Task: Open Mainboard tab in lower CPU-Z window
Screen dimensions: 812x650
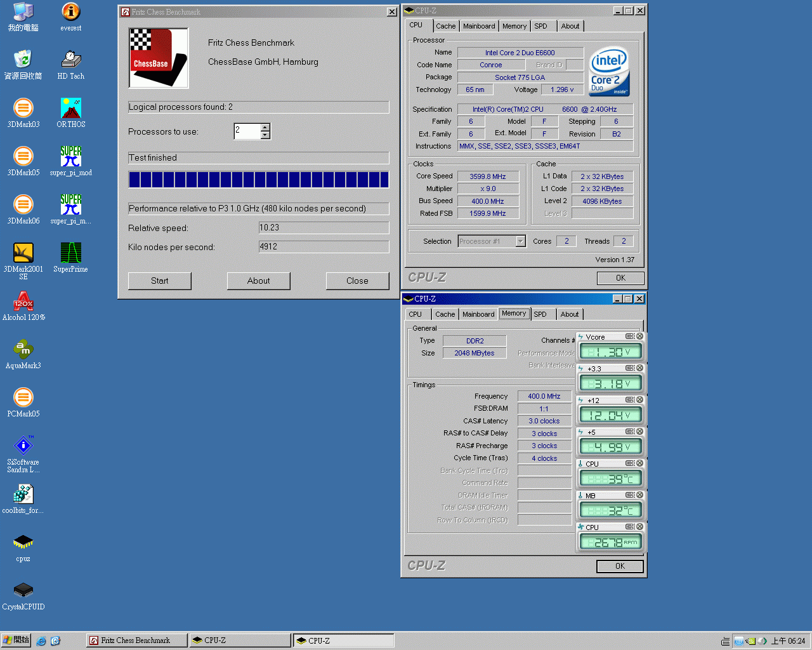Action: coord(478,314)
